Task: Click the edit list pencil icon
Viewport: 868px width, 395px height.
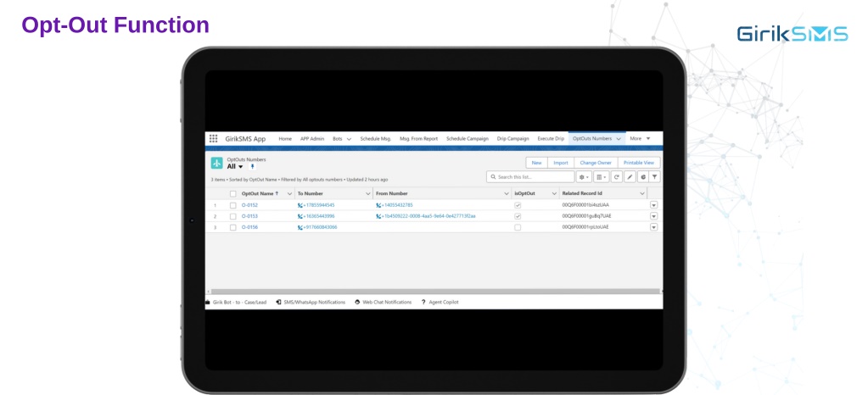Action: 630,177
